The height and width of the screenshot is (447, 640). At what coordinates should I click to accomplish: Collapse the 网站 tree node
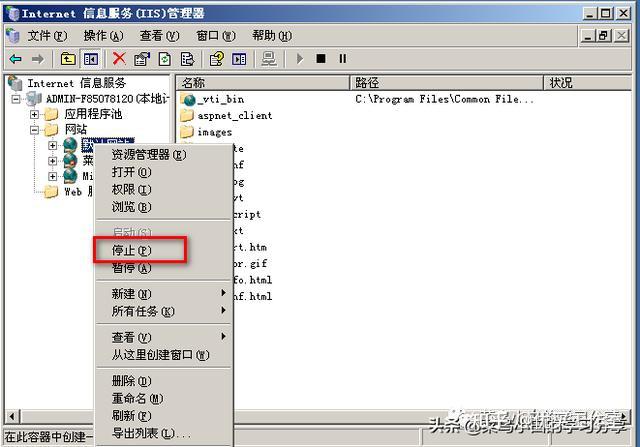click(34, 130)
